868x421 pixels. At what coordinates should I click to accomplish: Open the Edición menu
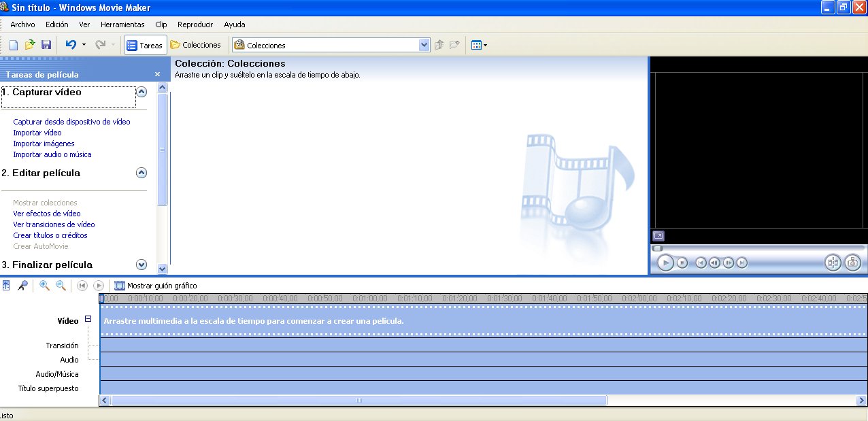pyautogui.click(x=57, y=24)
